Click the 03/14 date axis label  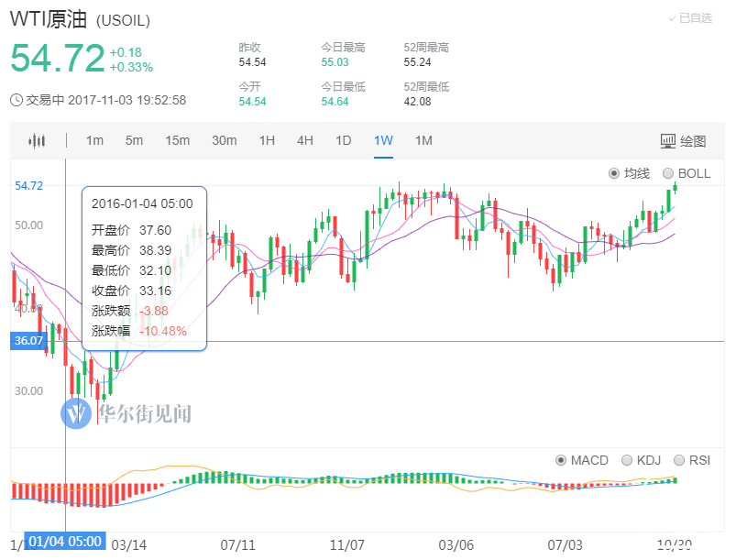[129, 545]
